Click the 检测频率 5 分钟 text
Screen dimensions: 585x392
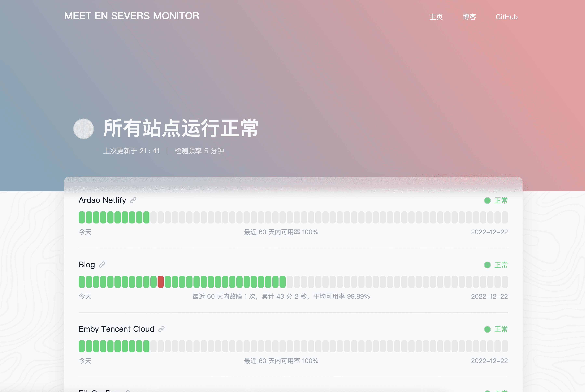(199, 151)
